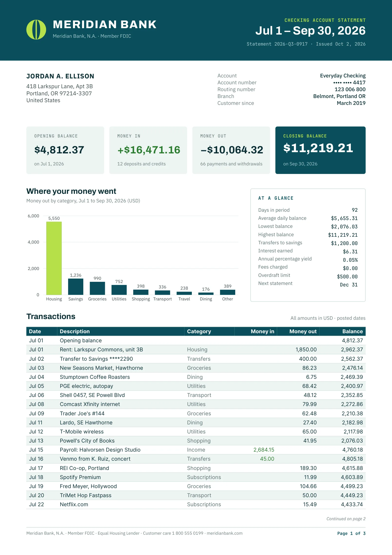Click Spotify Premium transaction

(196, 477)
